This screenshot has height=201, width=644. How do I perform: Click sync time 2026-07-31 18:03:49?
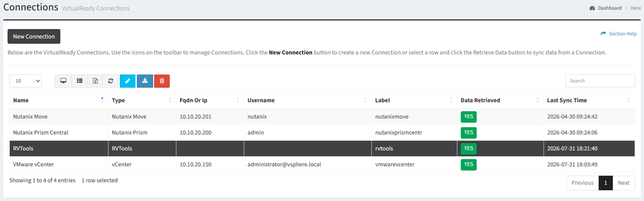click(x=573, y=164)
